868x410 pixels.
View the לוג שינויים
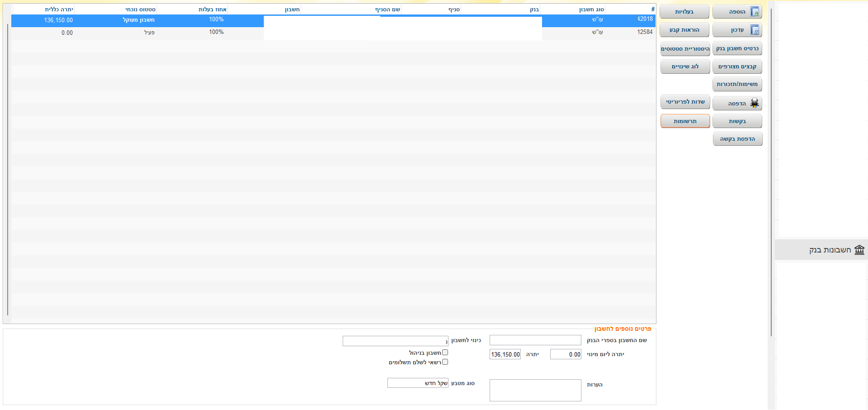685,67
